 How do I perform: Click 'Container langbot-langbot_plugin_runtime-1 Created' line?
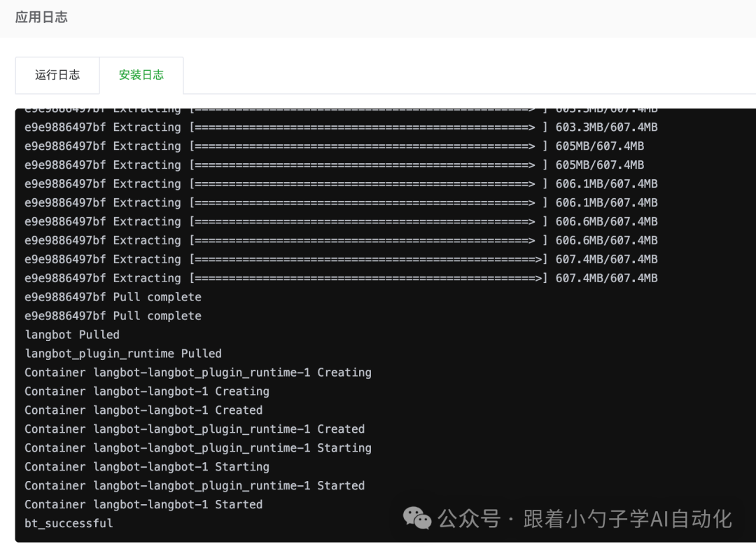[x=195, y=429]
